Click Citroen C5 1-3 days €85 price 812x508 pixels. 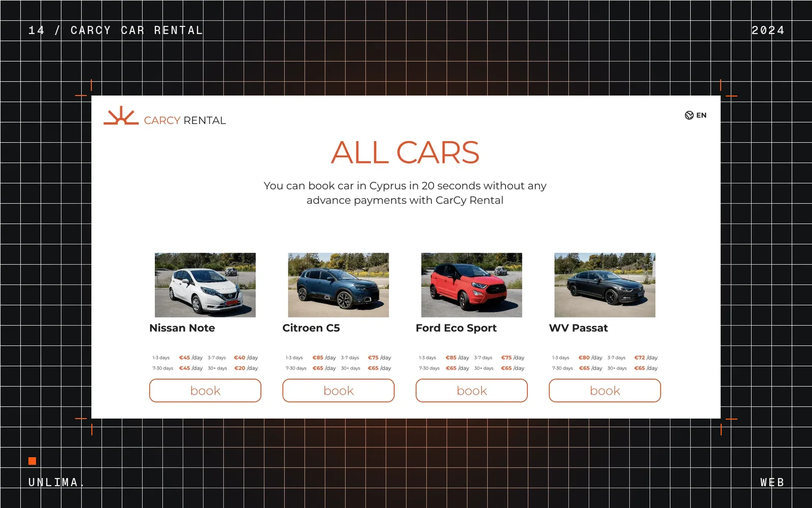tap(324, 358)
